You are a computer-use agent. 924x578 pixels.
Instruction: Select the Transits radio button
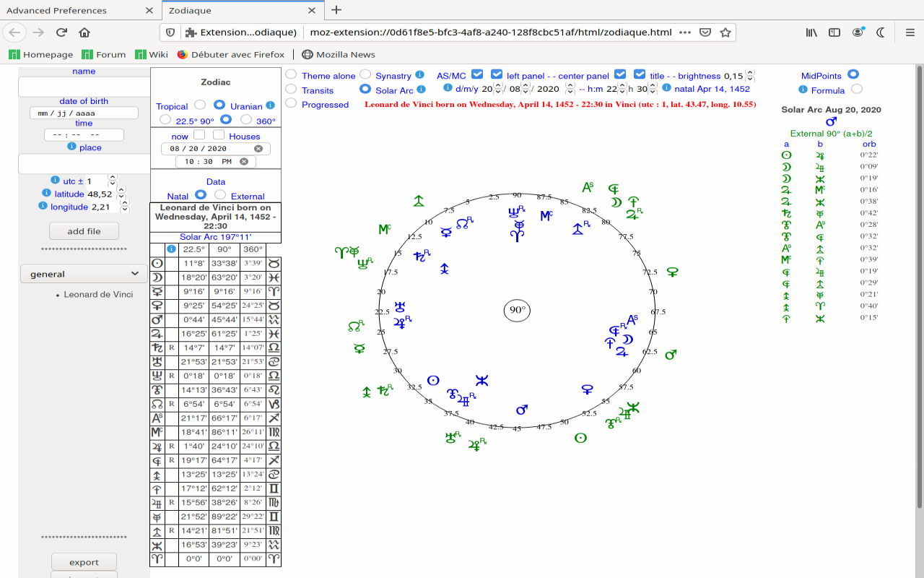pos(291,89)
